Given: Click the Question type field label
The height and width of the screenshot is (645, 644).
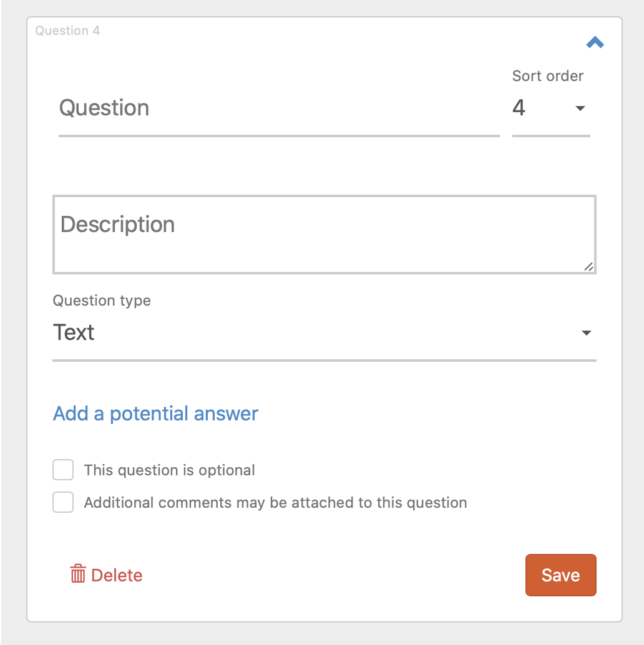Looking at the screenshot, I should click(102, 301).
